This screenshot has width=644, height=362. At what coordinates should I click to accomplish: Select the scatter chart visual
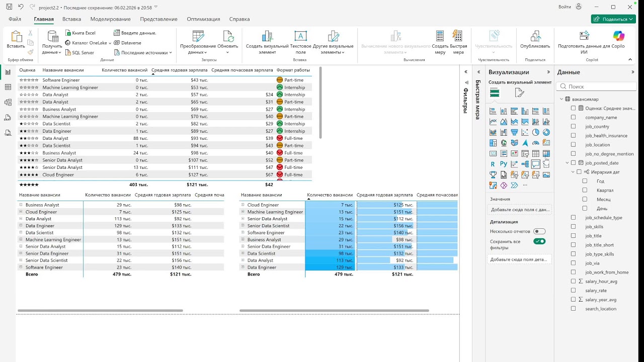[525, 132]
